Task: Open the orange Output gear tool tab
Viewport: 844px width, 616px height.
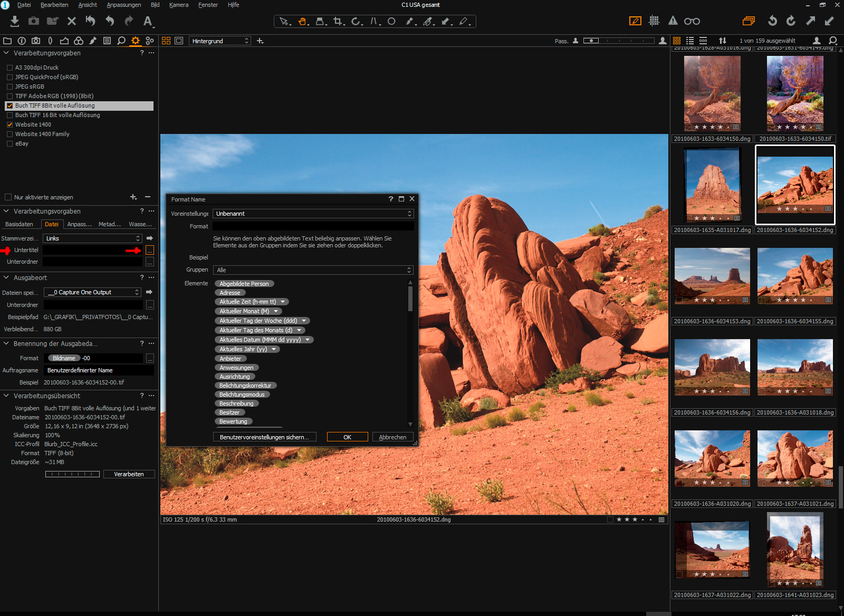Action: (136, 41)
